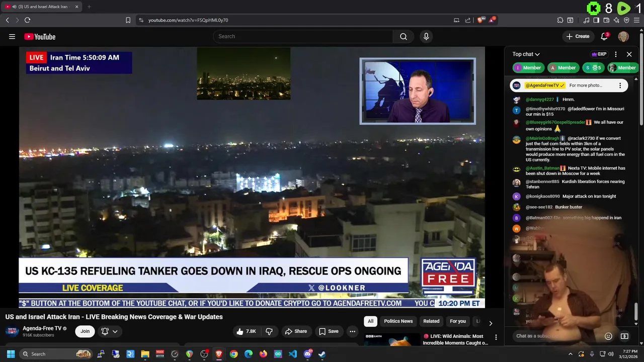Screen dimensions: 644x362
Task: Save the video to a playlist
Action: (329, 331)
